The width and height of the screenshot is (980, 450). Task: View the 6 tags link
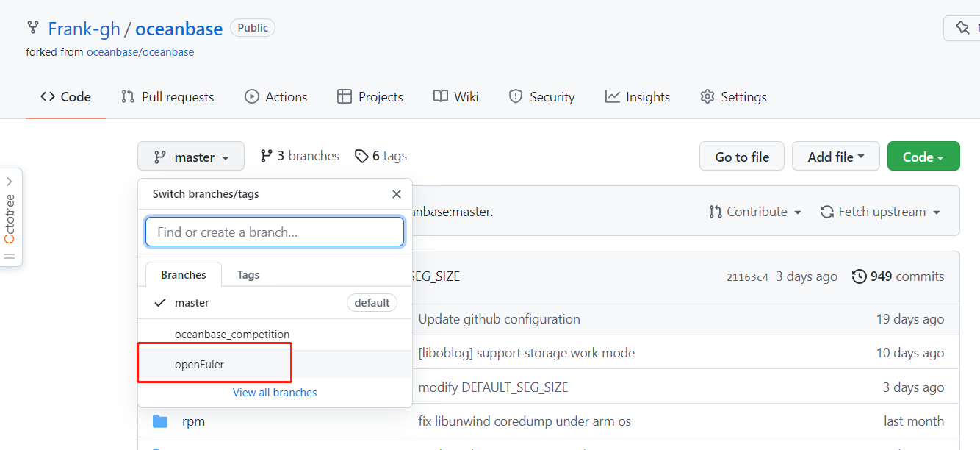(x=381, y=156)
